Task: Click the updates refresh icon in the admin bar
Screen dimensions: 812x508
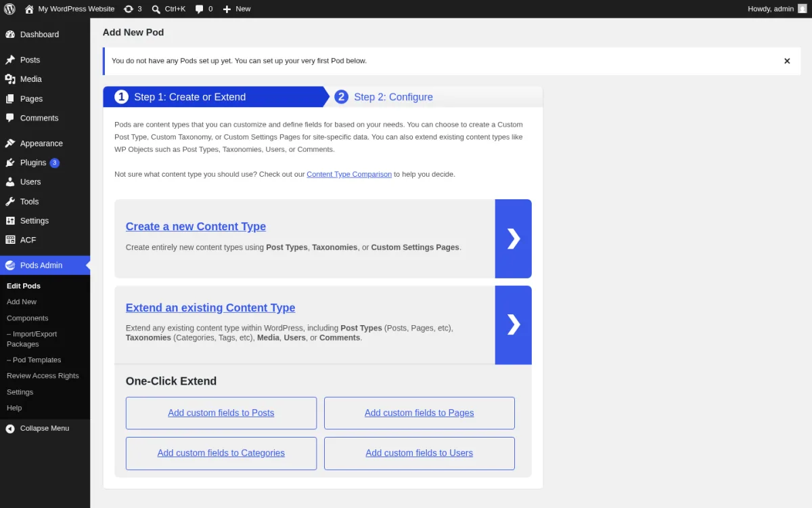Action: 129,9
